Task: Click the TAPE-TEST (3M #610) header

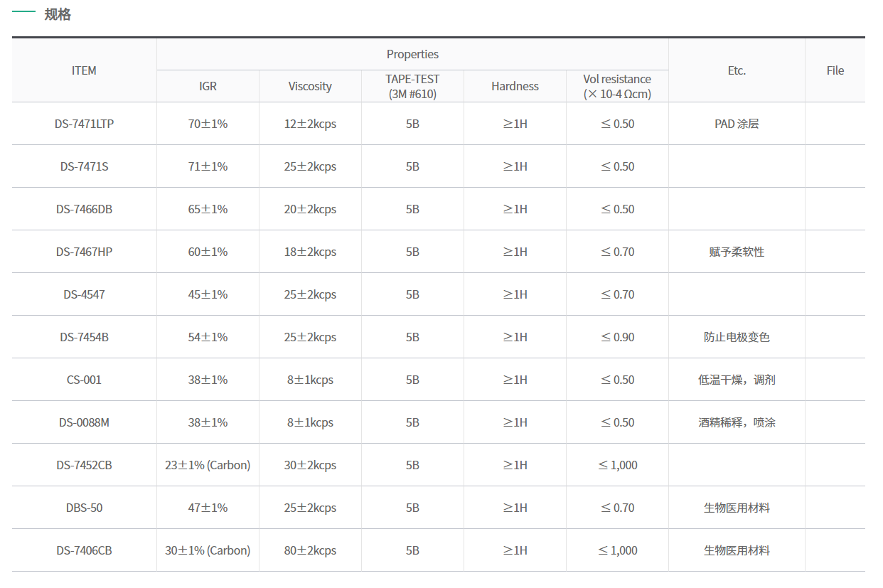Action: (412, 86)
